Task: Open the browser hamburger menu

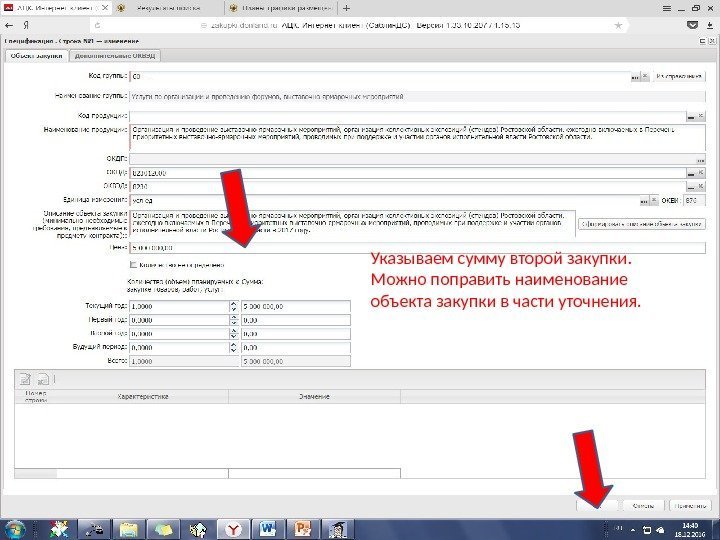Action: tap(667, 8)
